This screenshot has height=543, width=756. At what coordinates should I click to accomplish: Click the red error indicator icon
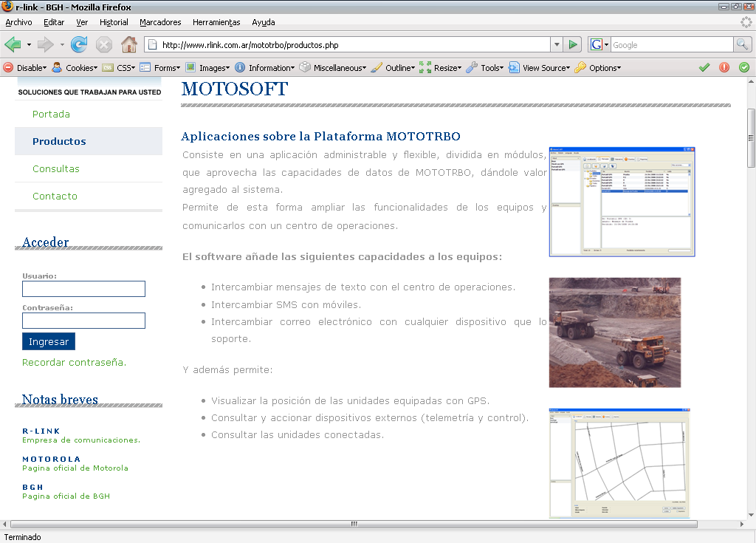(x=724, y=67)
